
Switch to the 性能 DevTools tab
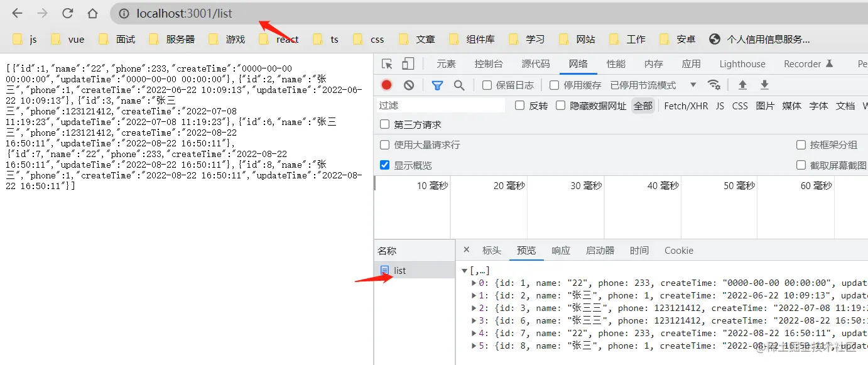[x=616, y=63]
